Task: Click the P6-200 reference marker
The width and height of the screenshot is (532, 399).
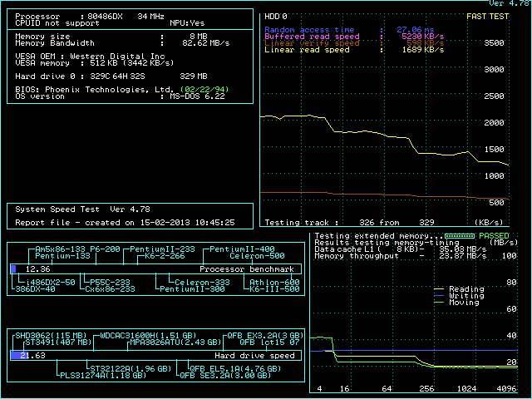Action: click(105, 249)
